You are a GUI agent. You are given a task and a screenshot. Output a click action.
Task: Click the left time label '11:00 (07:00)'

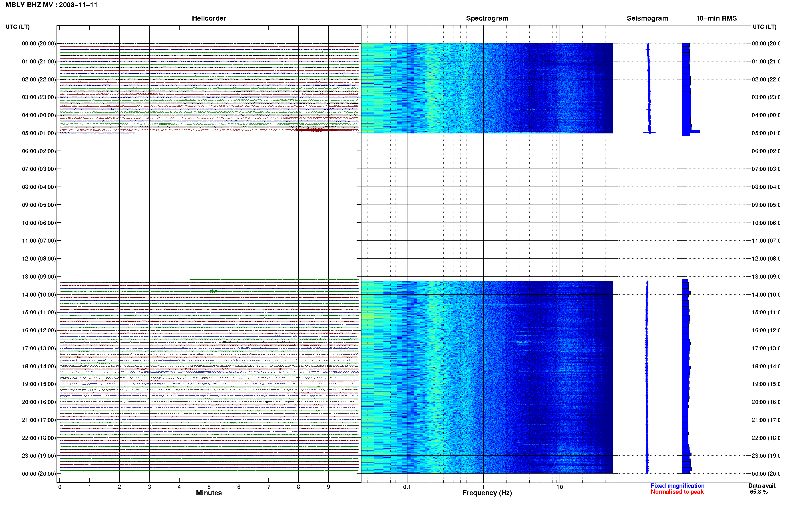click(x=39, y=241)
